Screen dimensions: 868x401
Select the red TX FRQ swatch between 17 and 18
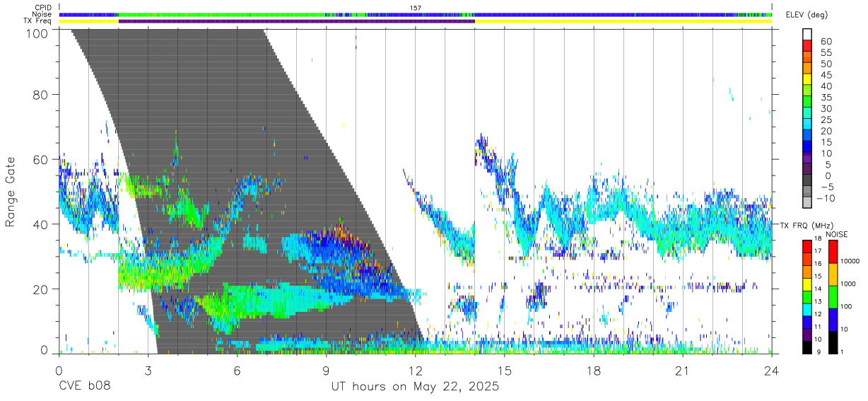tap(807, 246)
